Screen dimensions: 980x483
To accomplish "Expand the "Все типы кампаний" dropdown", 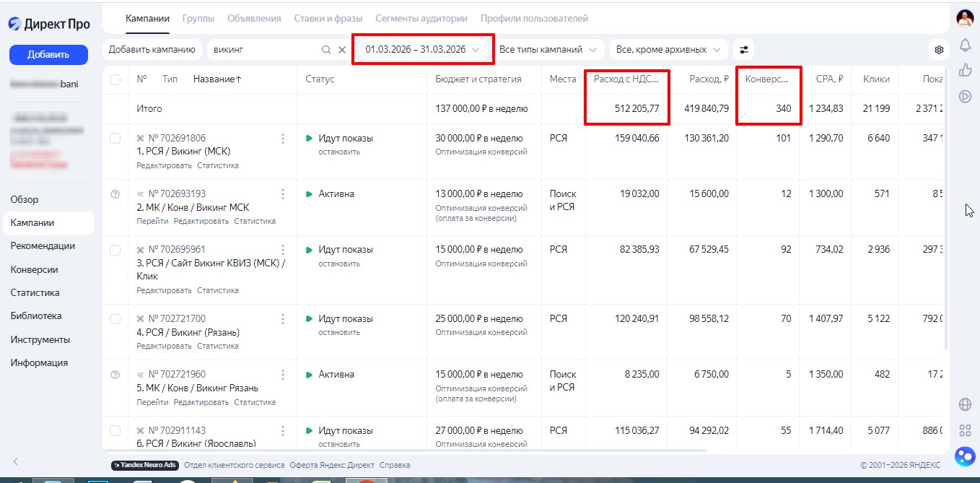I will (x=548, y=50).
